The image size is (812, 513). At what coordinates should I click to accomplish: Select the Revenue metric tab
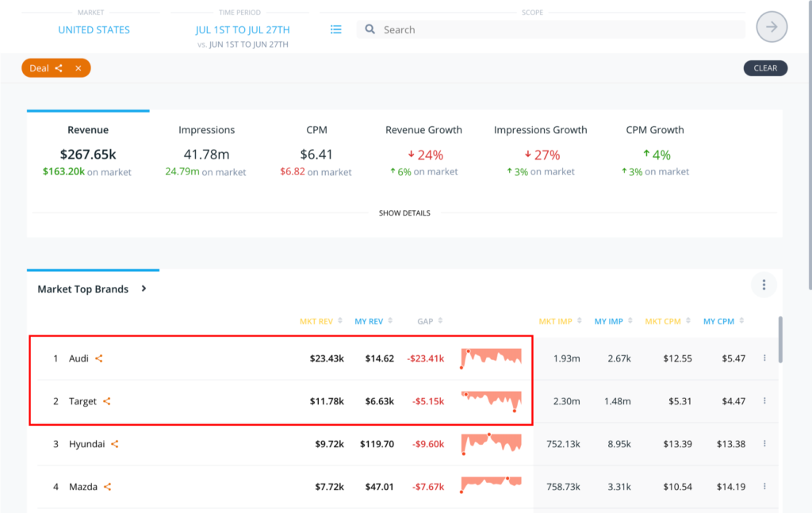tap(88, 150)
